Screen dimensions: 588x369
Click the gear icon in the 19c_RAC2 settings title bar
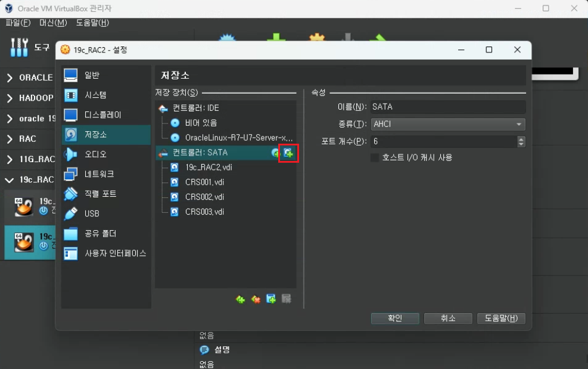tap(66, 50)
